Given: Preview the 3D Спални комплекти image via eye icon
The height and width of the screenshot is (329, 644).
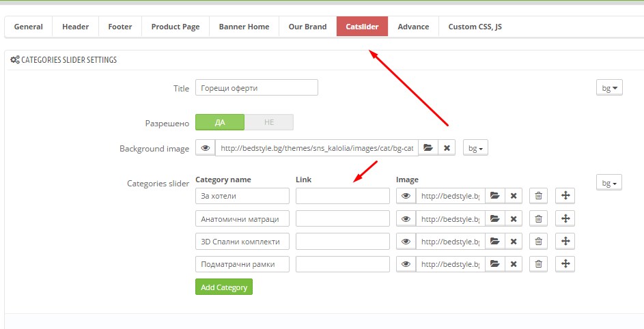Looking at the screenshot, I should tap(406, 241).
